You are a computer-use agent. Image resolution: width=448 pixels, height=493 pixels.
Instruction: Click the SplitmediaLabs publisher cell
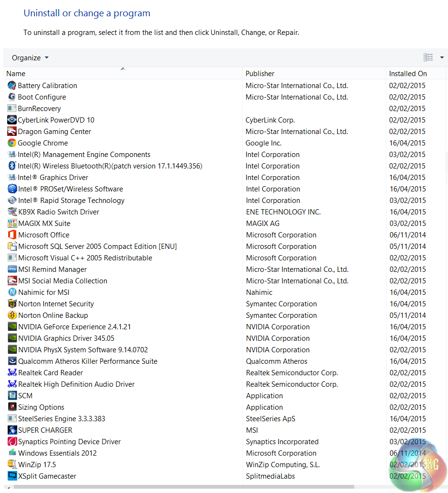pyautogui.click(x=270, y=476)
